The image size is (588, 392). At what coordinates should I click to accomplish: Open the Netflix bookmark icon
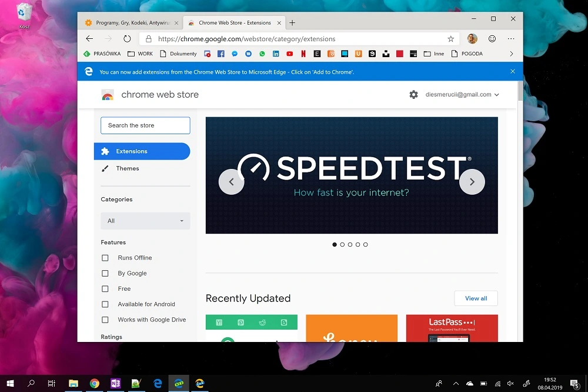pos(303,53)
